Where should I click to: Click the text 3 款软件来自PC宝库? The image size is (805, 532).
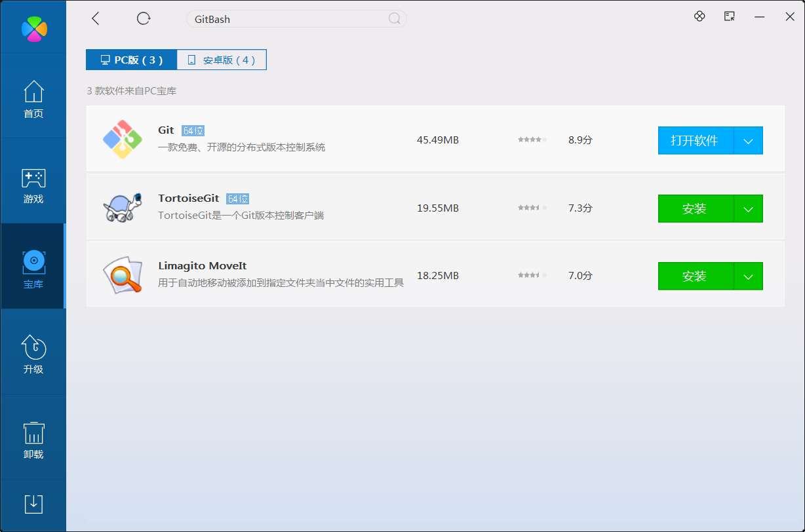coord(132,91)
